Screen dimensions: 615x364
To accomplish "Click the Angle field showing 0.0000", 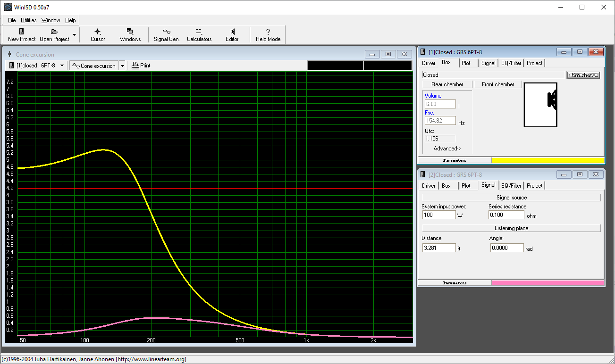I will (507, 248).
